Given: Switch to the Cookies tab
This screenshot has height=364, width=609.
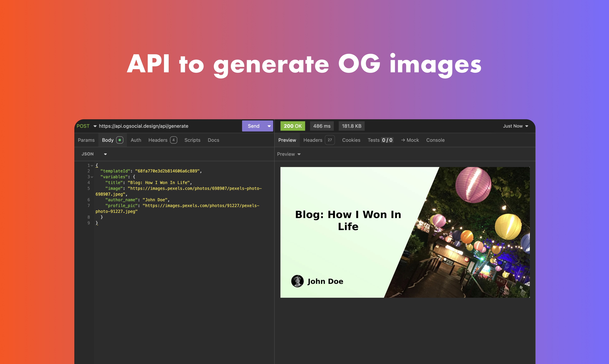Looking at the screenshot, I should [351, 140].
